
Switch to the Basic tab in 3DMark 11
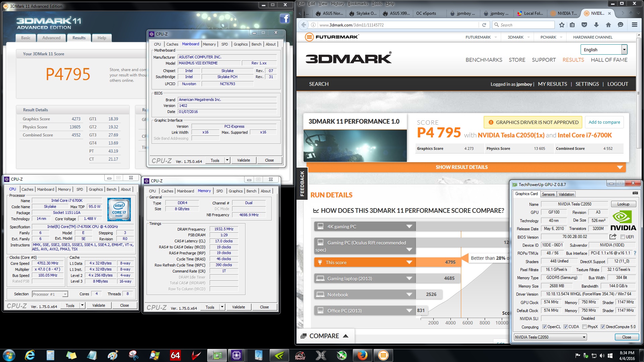click(25, 38)
